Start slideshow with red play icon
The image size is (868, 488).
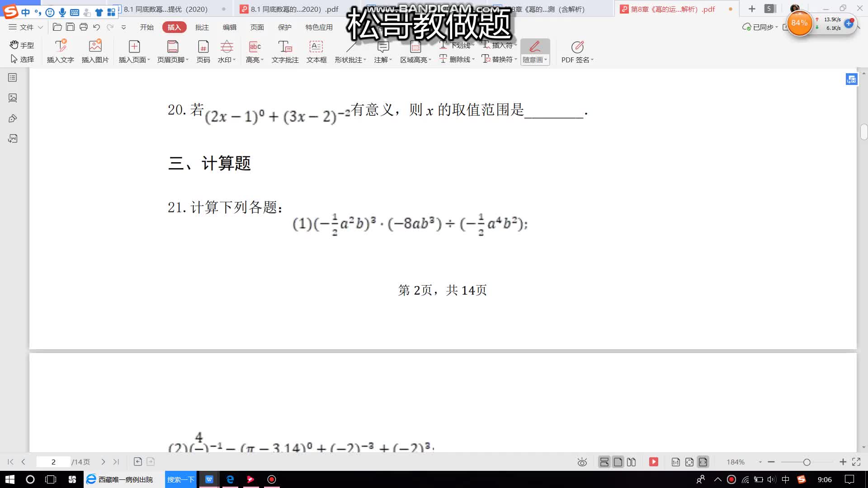pyautogui.click(x=654, y=462)
